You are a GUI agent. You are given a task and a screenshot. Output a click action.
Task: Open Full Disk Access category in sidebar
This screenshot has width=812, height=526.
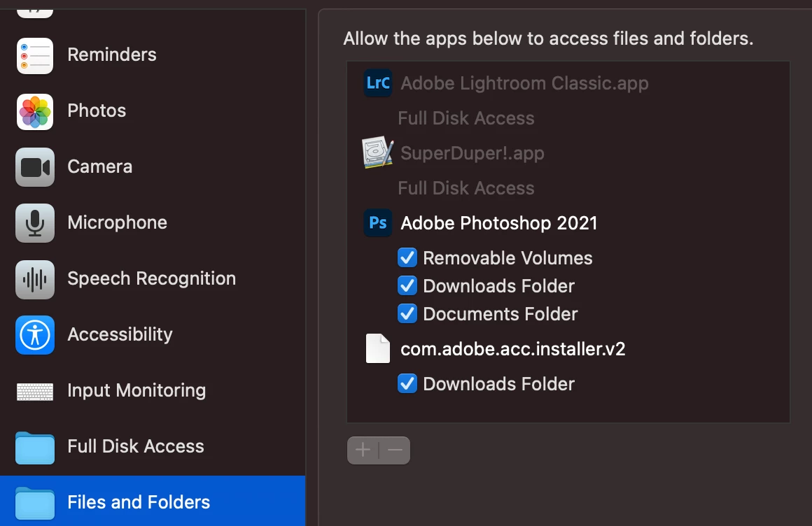(x=153, y=446)
